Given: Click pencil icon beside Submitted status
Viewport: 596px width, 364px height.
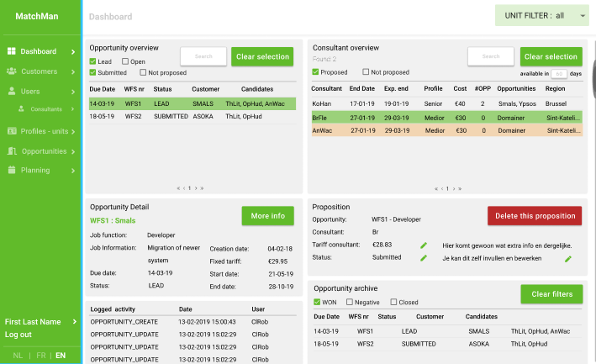Looking at the screenshot, I should pyautogui.click(x=425, y=258).
